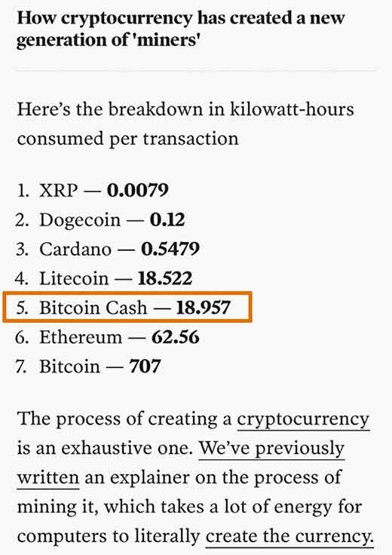Click the bold value 18.957
This screenshot has width=392, height=555.
203,308
